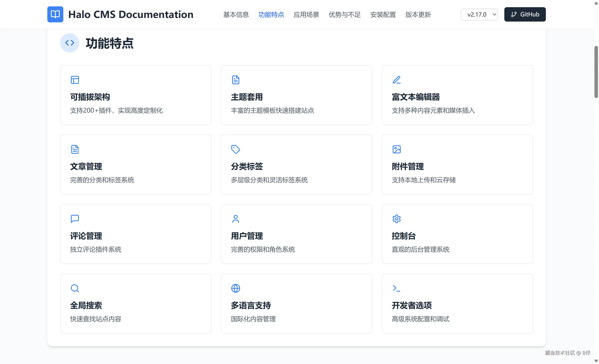Viewport: 599px width, 364px height.
Task: Click the globe icon above 多语言支持
Action: click(235, 288)
